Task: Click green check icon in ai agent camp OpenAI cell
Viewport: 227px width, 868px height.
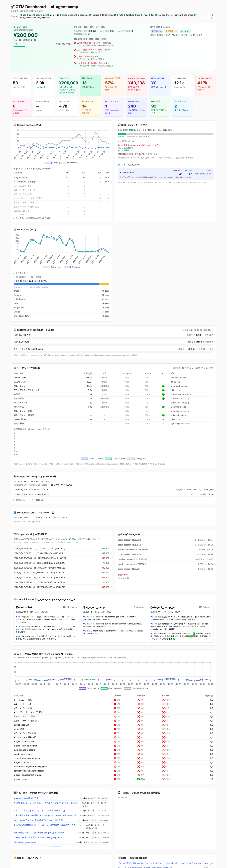Action: tap(139, 779)
